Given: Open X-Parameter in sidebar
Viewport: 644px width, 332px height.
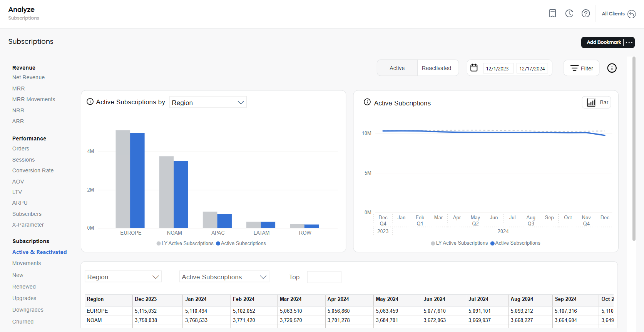Looking at the screenshot, I should (x=28, y=225).
